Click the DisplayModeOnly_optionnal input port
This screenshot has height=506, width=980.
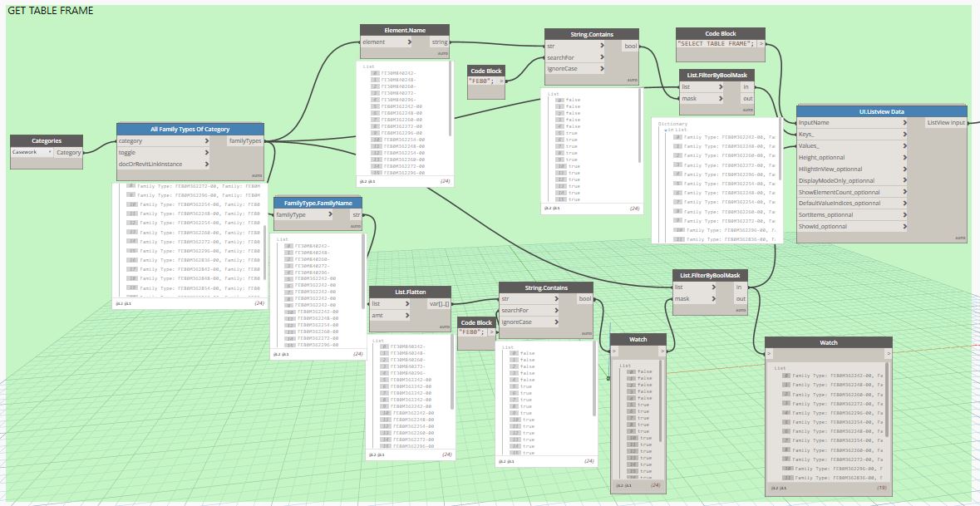pyautogui.click(x=851, y=180)
